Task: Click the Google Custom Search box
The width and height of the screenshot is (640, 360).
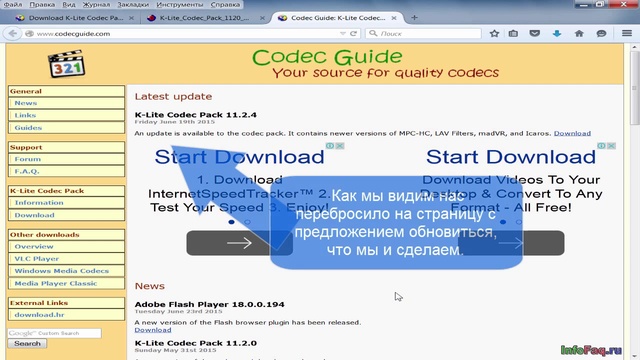Action: [x=54, y=333]
